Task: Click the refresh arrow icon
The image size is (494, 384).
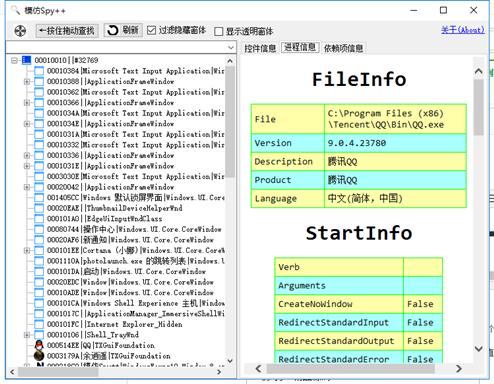Action: click(x=113, y=30)
